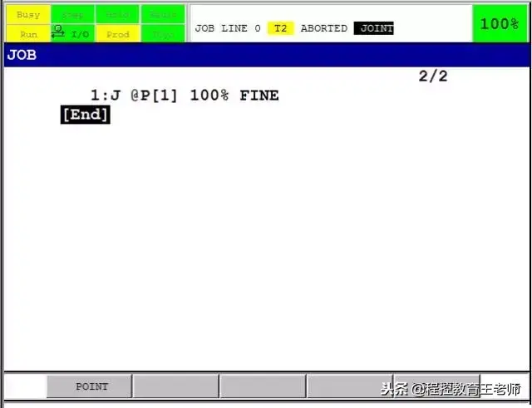The width and height of the screenshot is (532, 408).
Task: Click the Run status indicator
Action: click(28, 34)
